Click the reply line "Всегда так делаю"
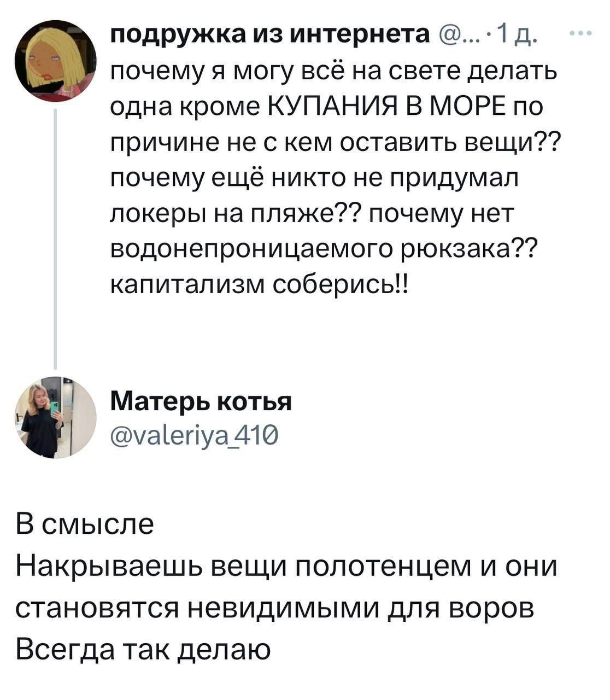The width and height of the screenshot is (610, 700). (143, 649)
